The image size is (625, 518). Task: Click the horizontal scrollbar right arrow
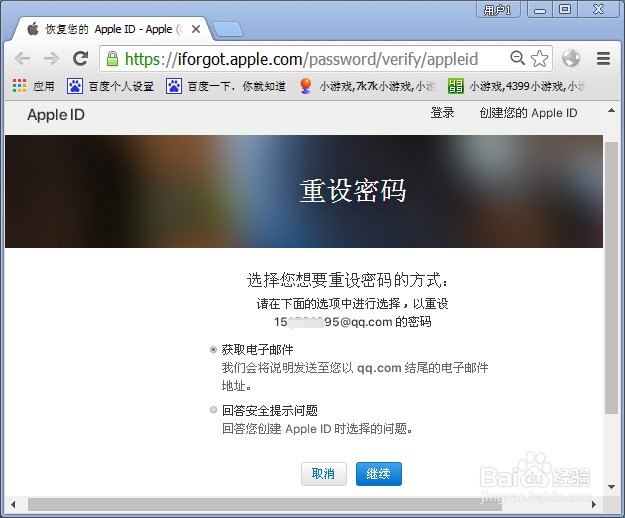click(594, 504)
